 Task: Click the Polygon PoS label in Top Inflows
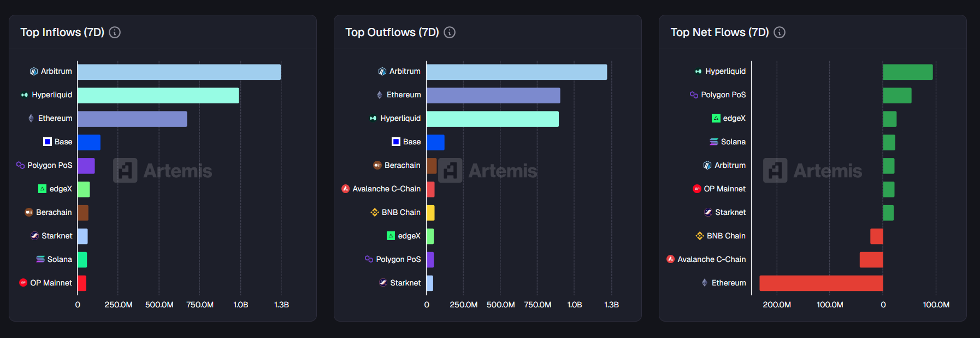click(50, 165)
